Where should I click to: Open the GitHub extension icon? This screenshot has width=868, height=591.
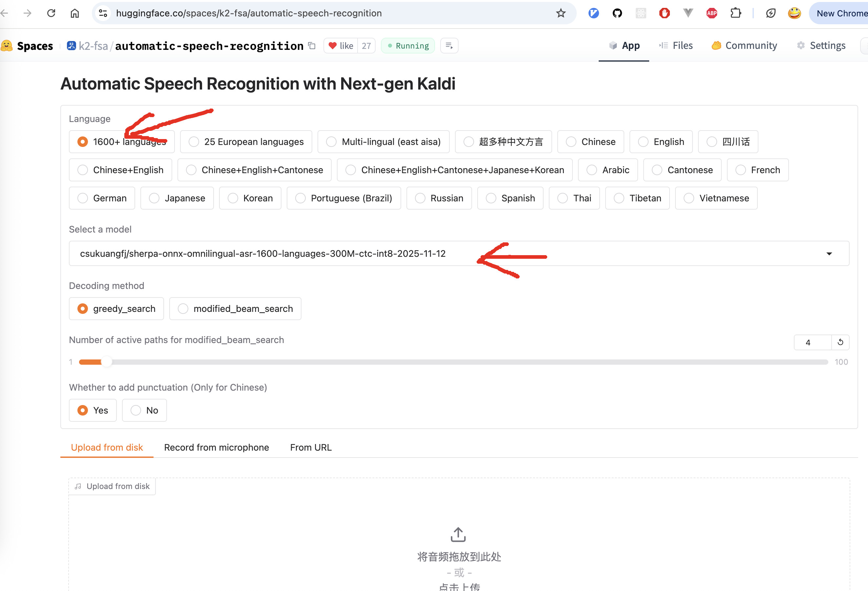click(x=617, y=13)
